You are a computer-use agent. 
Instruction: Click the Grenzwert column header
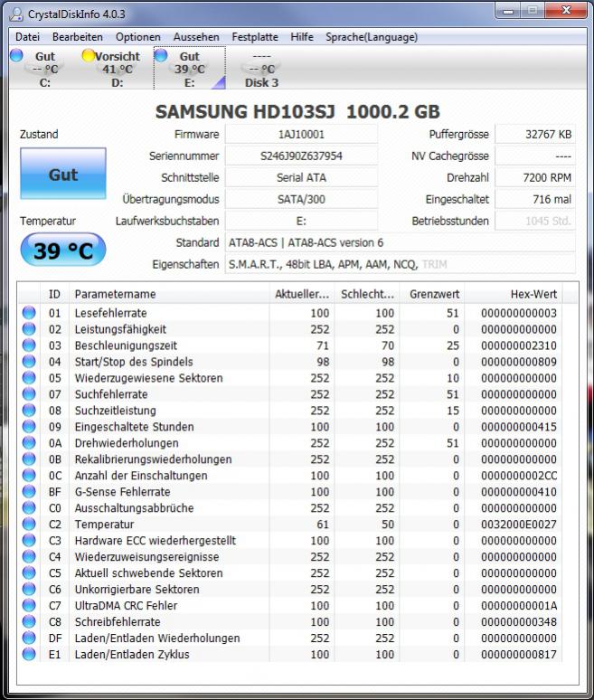coord(432,294)
